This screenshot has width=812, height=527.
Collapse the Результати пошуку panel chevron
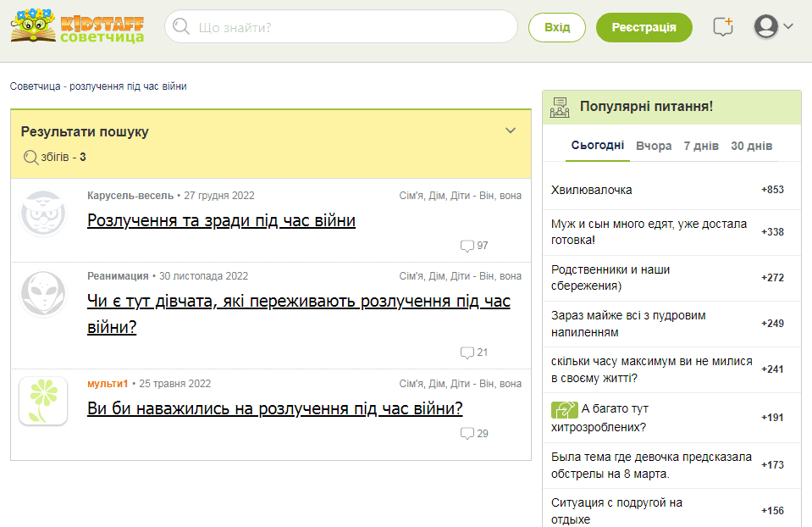(x=511, y=130)
